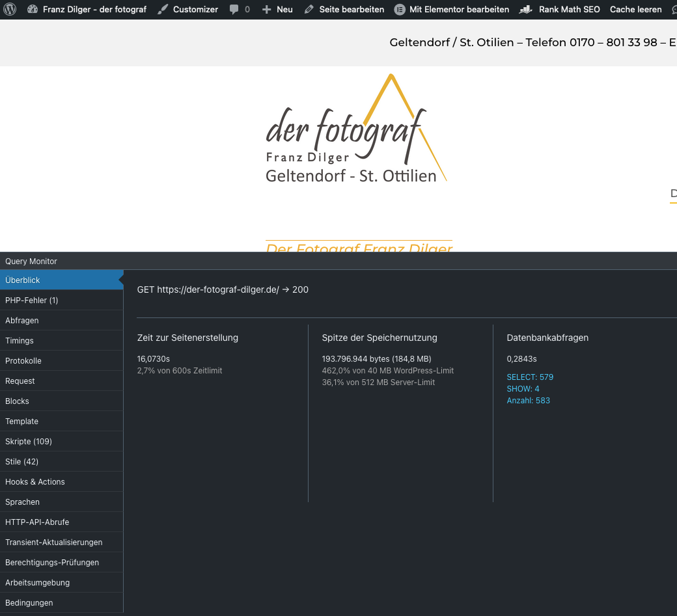The height and width of the screenshot is (616, 677).
Task: Click the SHOW: 4 query link
Action: tap(523, 389)
